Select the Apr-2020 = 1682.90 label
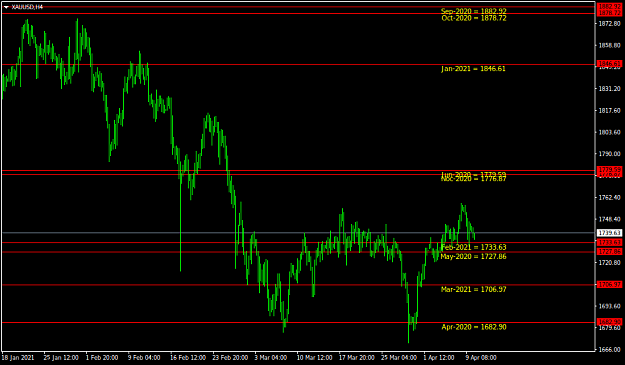Screen dimensions: 625x365 (x=474, y=327)
